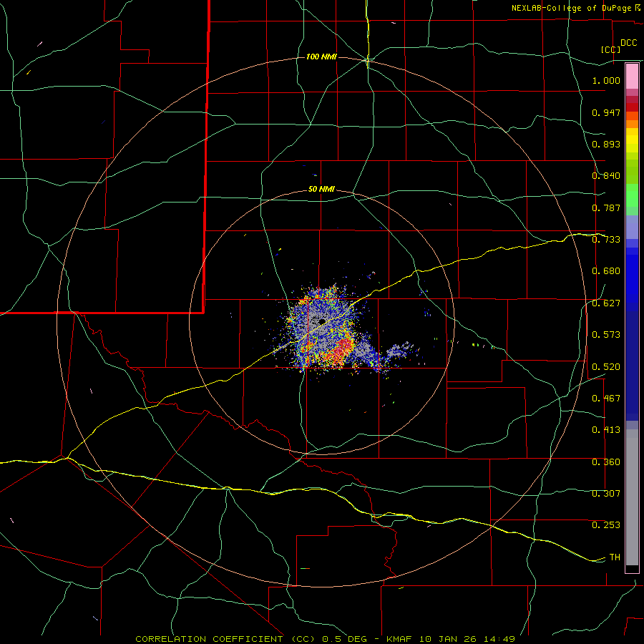Click the NEXLAB-College of DuPage label
644x644 pixels.
[x=571, y=8]
